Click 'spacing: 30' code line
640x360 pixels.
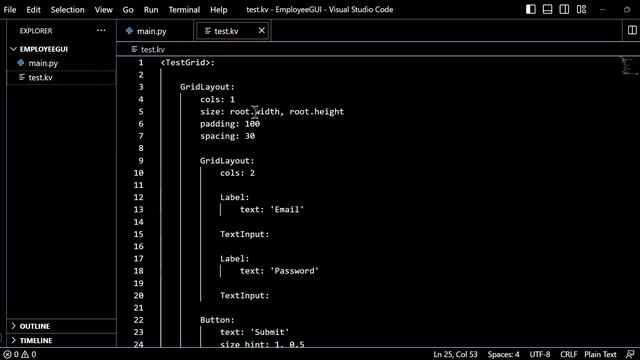(x=227, y=136)
